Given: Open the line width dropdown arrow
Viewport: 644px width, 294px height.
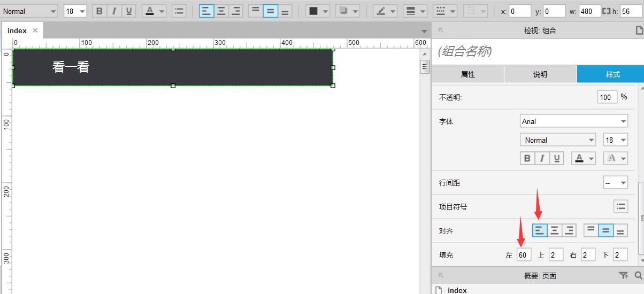Looking at the screenshot, I should coord(423,11).
